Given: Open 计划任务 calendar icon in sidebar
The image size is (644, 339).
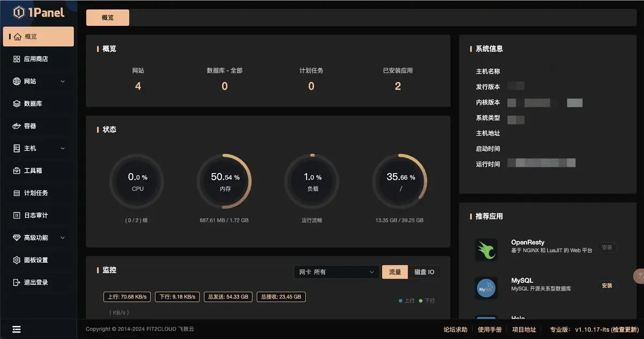Looking at the screenshot, I should [17, 193].
